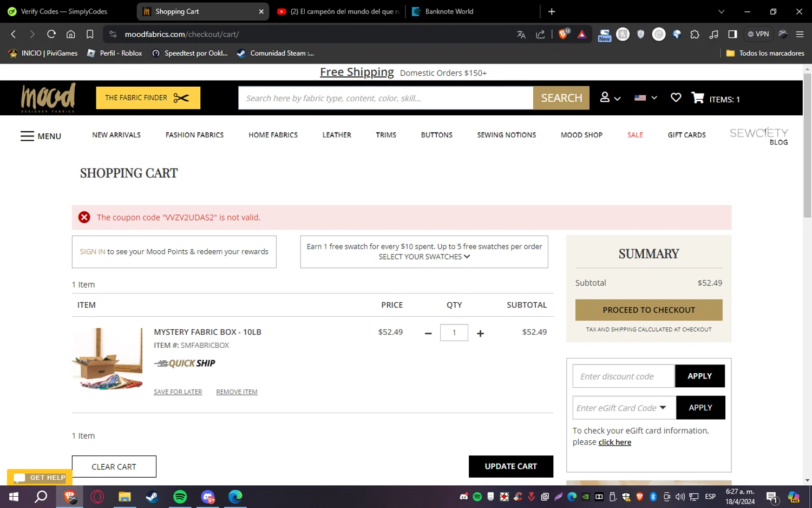Image resolution: width=812 pixels, height=508 pixels.
Task: Switch to Banknote World tab
Action: click(471, 11)
